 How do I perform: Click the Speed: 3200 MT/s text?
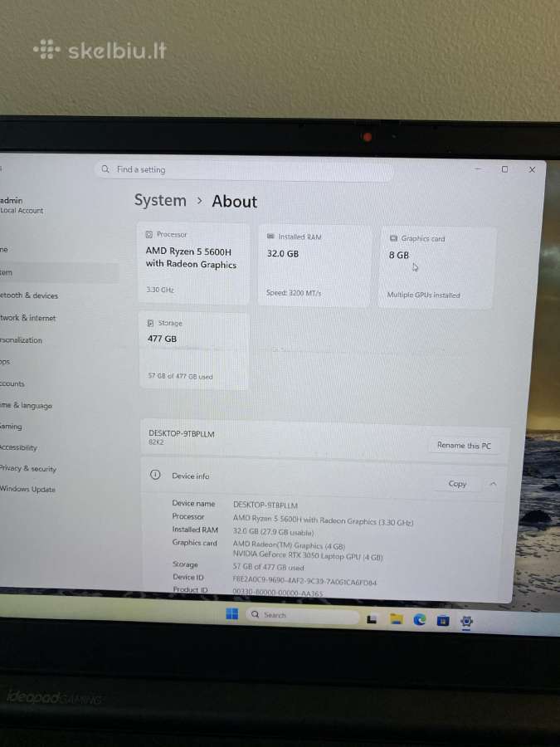click(x=294, y=292)
